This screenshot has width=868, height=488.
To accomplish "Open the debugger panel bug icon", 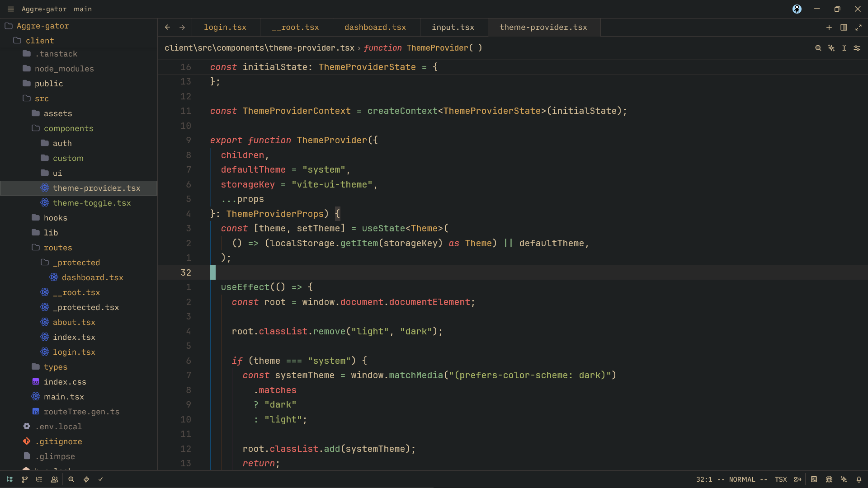I will coord(829,479).
